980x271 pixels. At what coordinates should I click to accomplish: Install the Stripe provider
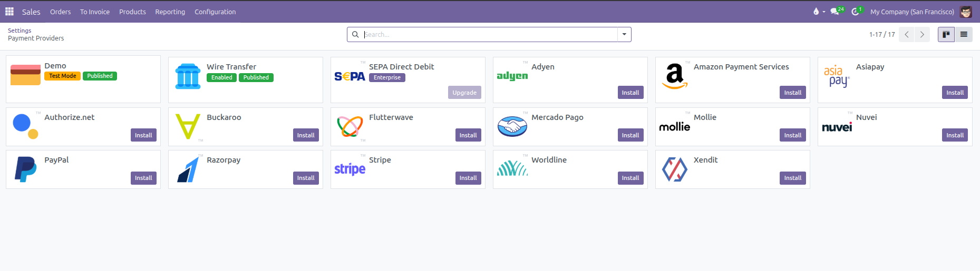point(468,178)
